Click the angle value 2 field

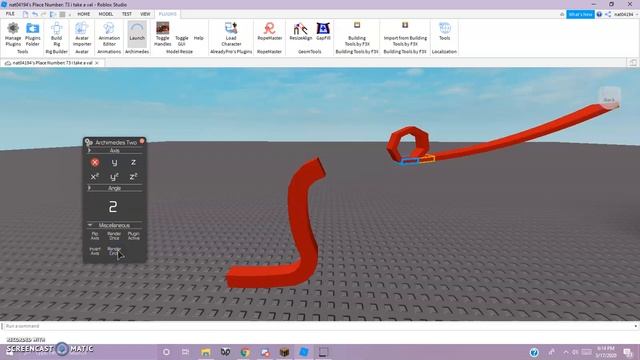(113, 207)
